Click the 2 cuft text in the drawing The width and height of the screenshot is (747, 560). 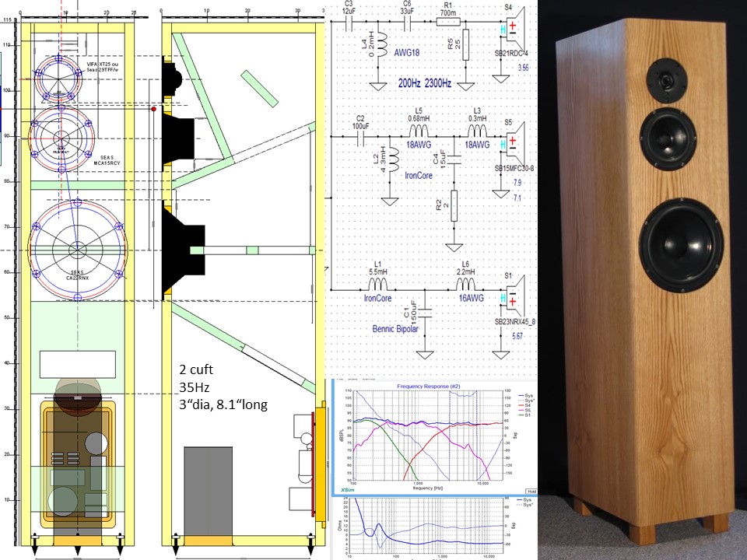[x=196, y=369]
